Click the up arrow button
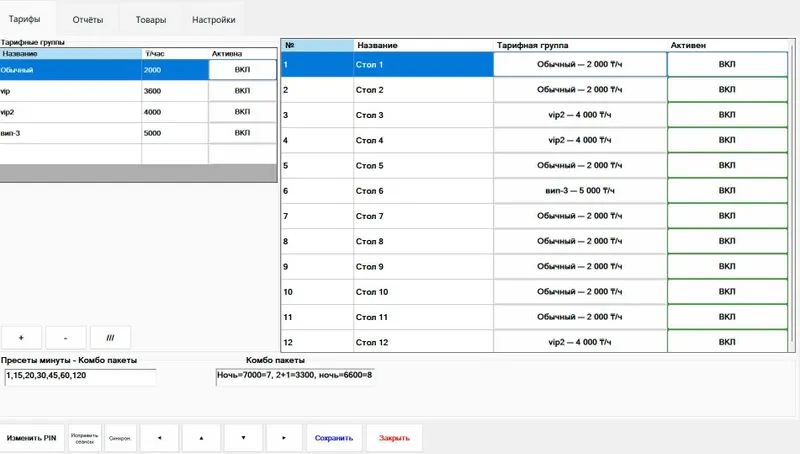800x454 pixels. pos(201,438)
